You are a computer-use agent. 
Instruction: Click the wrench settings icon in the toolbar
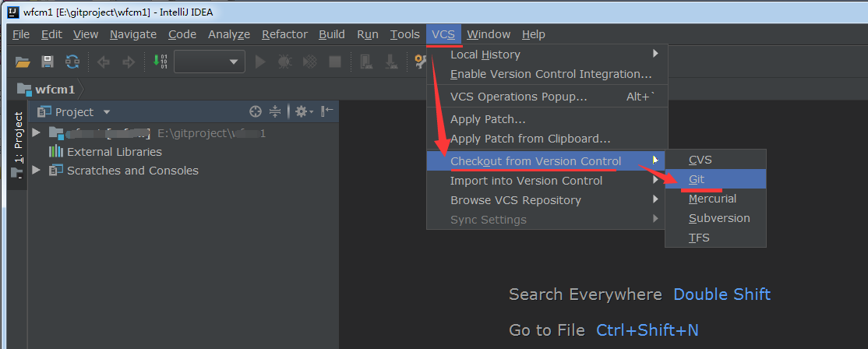coord(420,62)
